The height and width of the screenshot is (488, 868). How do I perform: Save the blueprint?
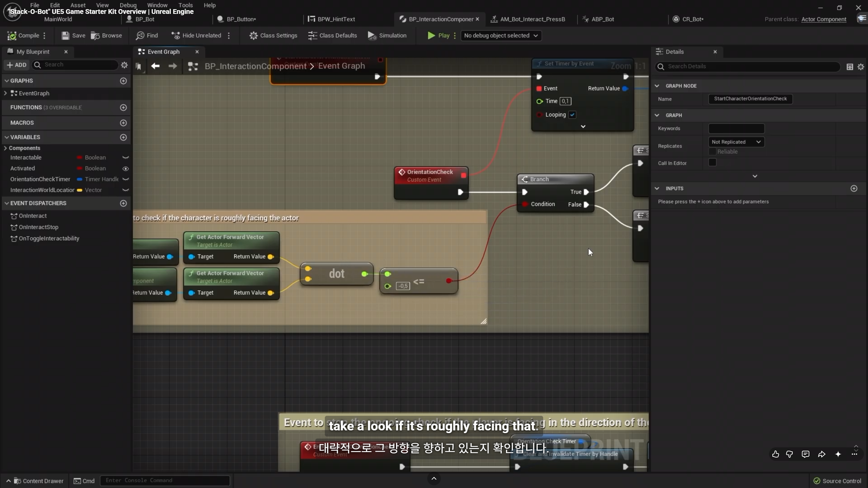tap(73, 36)
